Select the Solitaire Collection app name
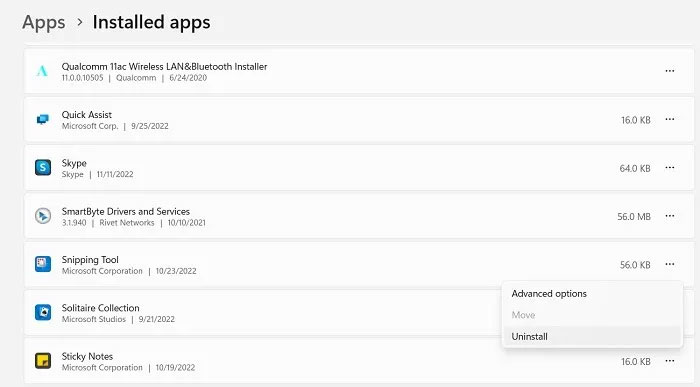This screenshot has height=387, width=700. 100,308
